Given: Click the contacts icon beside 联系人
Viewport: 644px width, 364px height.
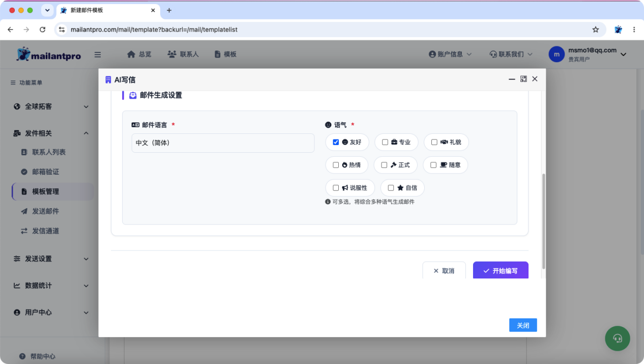Looking at the screenshot, I should click(x=172, y=54).
